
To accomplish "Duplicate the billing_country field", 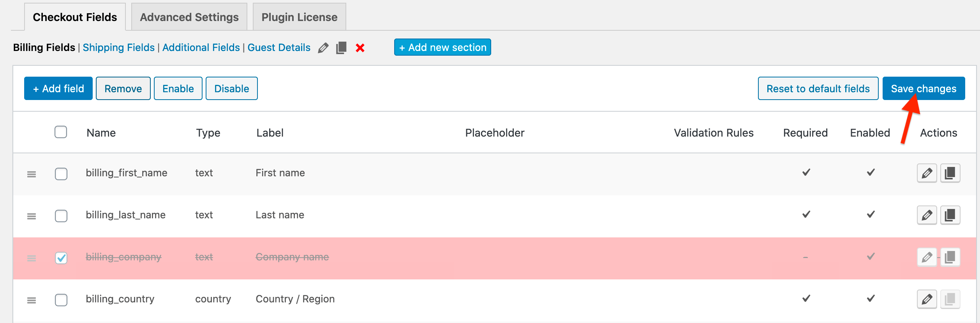I will pyautogui.click(x=950, y=299).
